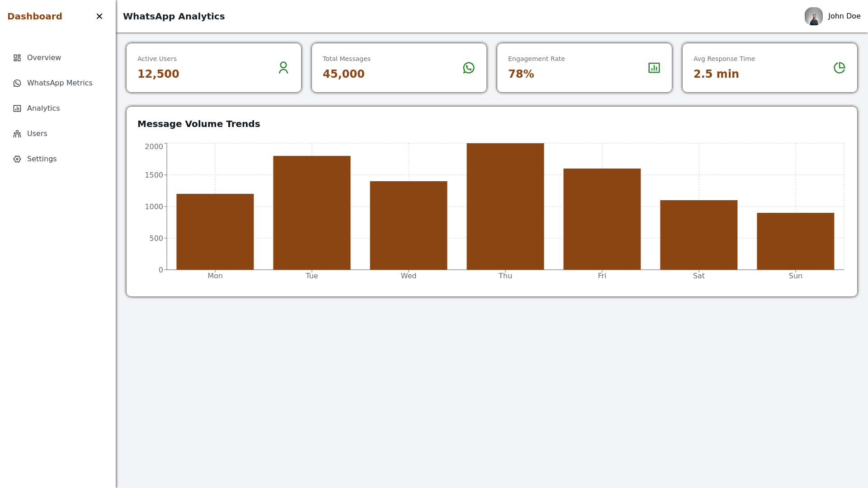Viewport: 868px width, 488px height.
Task: Click the John Doe username text
Action: click(844, 16)
